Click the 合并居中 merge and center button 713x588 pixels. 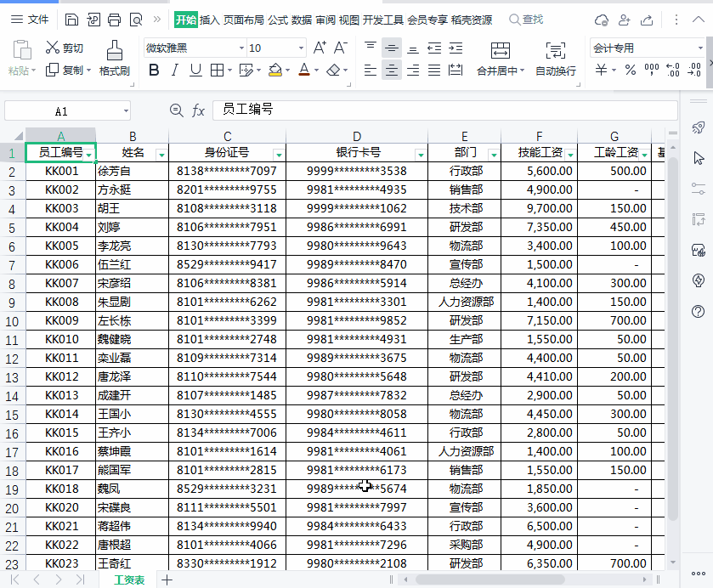(x=500, y=58)
